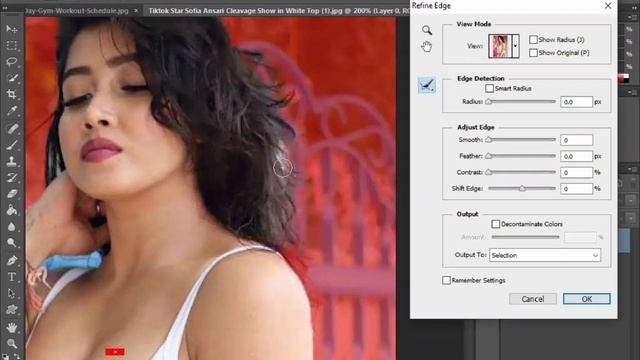Select the Clone Stamp tool
This screenshot has height=360, width=640.
point(11,161)
